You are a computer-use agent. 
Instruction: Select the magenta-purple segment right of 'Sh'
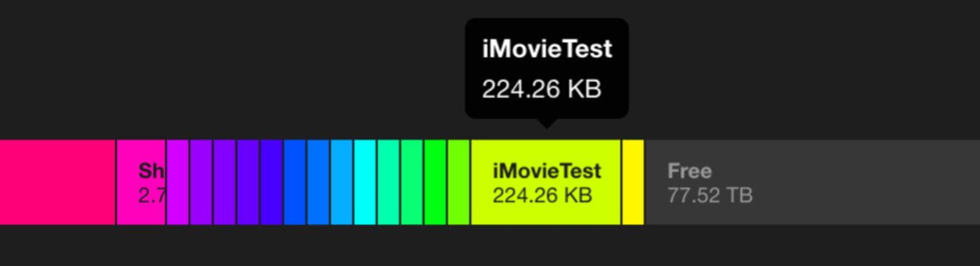coord(178,182)
